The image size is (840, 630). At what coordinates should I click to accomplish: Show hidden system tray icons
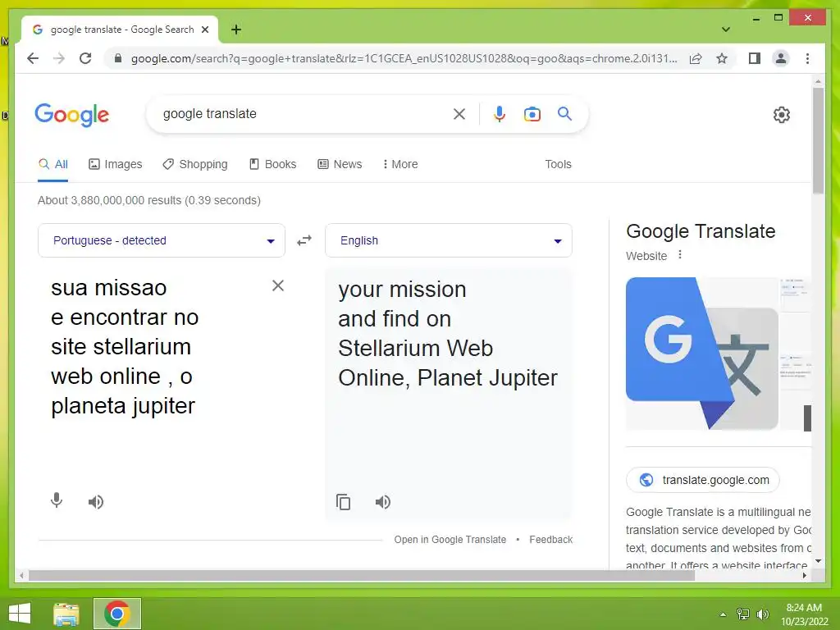[x=723, y=614]
